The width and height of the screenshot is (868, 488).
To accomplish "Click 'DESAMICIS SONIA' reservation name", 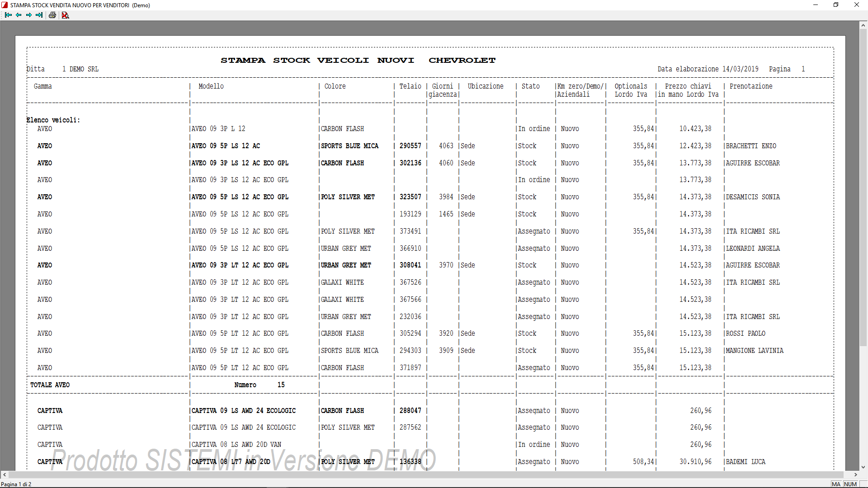I will pyautogui.click(x=753, y=197).
